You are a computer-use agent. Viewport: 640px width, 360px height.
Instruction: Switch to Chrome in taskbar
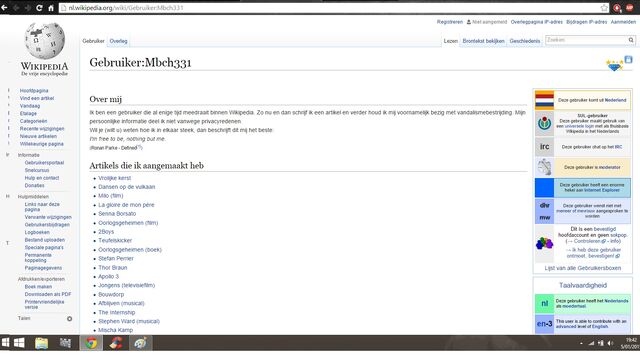tap(91, 343)
